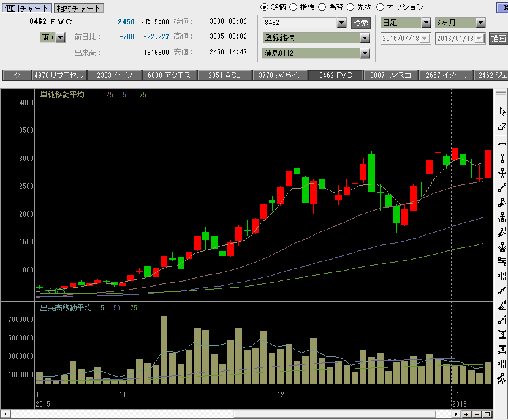
Task: Select the upper dotted vertical bars tool
Action: (502, 276)
